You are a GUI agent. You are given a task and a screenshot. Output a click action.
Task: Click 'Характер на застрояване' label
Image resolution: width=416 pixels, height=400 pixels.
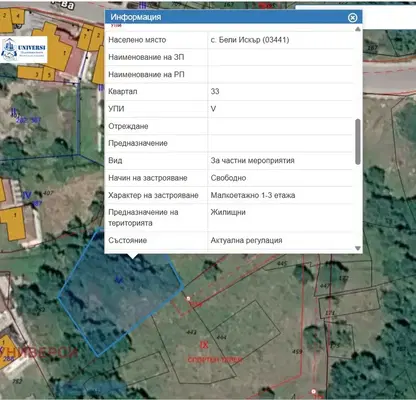click(x=153, y=195)
